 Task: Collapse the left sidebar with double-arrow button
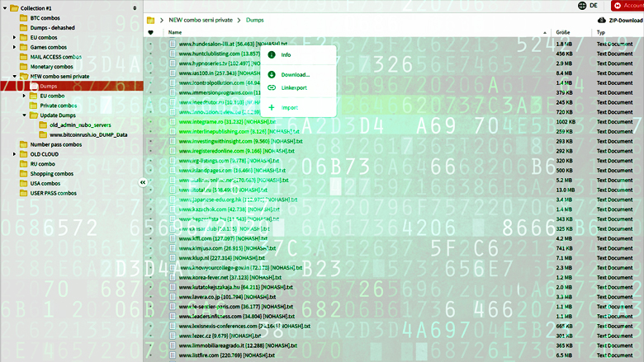pyautogui.click(x=143, y=182)
